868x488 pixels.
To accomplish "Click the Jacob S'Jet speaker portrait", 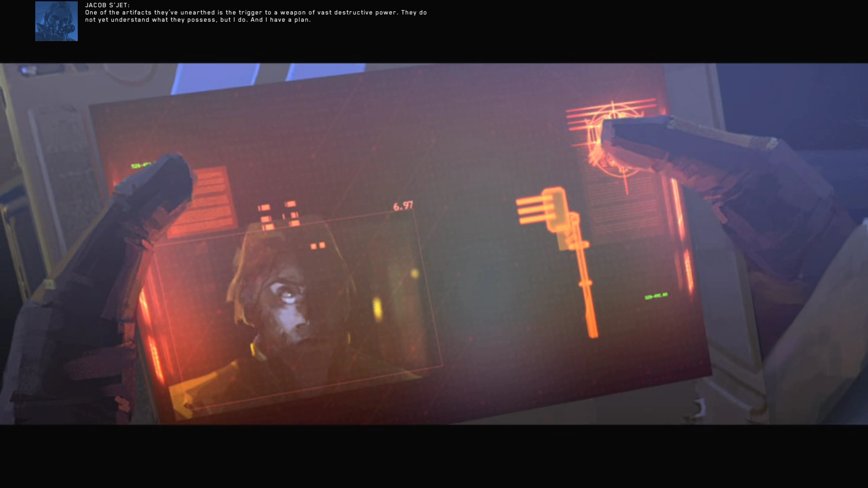I will click(x=57, y=21).
